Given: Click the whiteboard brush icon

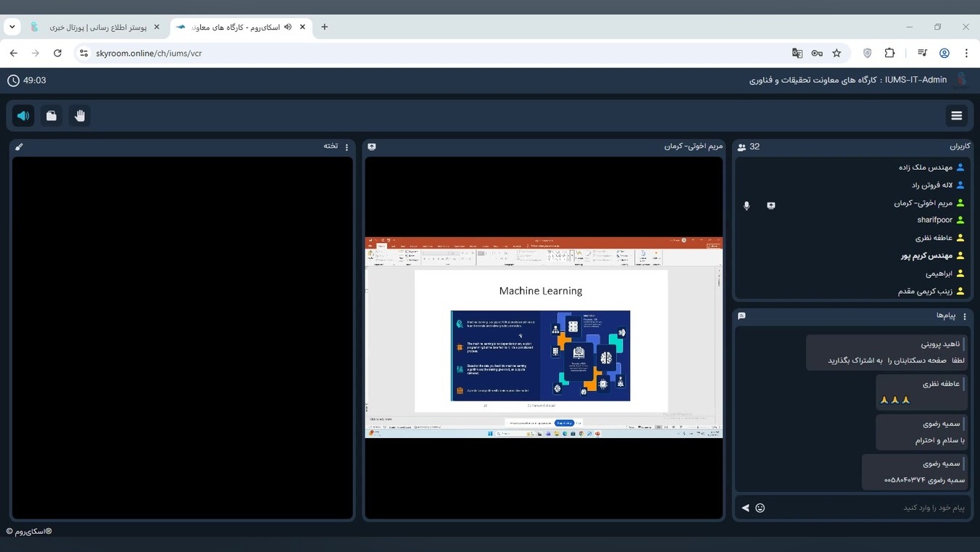Looking at the screenshot, I should [20, 147].
